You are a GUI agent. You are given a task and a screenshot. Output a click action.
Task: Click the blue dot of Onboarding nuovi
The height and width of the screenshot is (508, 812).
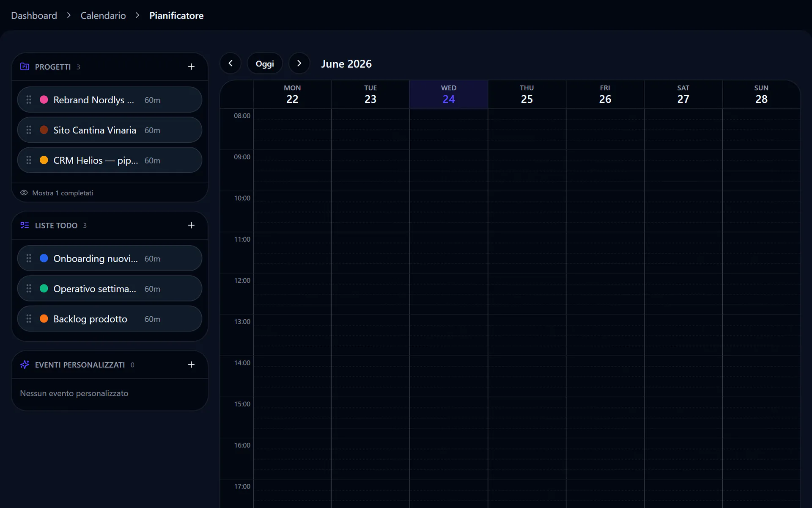(44, 258)
